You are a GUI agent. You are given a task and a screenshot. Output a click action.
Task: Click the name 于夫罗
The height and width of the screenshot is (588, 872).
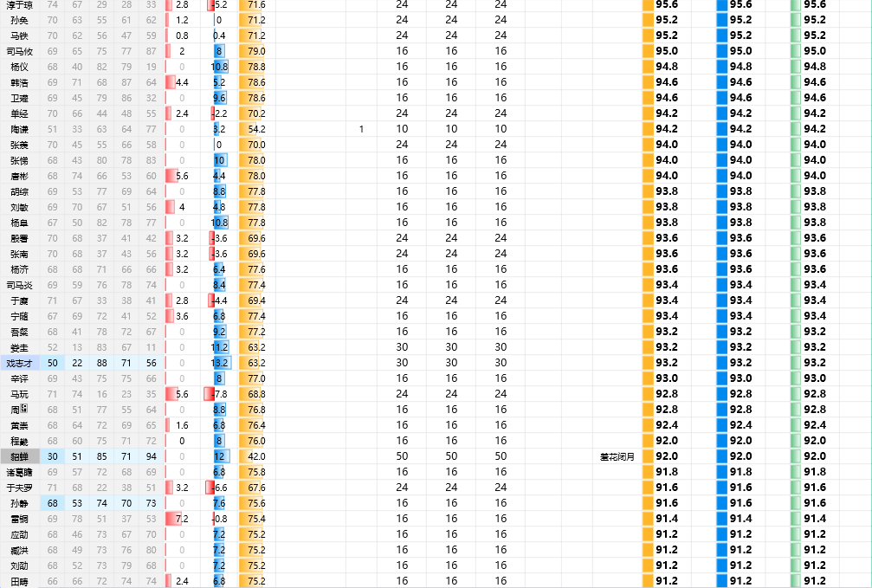coord(19,488)
